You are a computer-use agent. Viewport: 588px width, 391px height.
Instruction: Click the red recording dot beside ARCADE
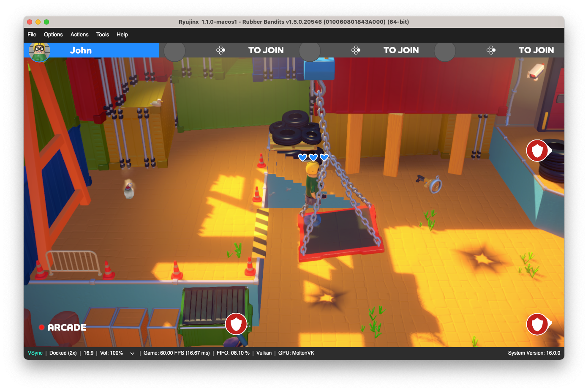(x=42, y=327)
